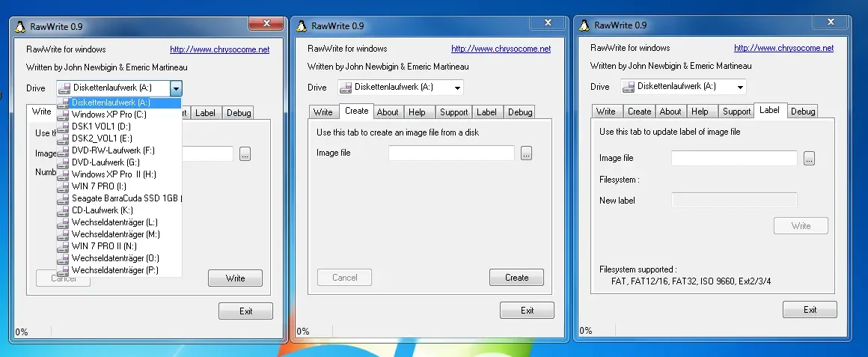Browse for image file in left window
Screen dimensions: 868x357
click(245, 154)
